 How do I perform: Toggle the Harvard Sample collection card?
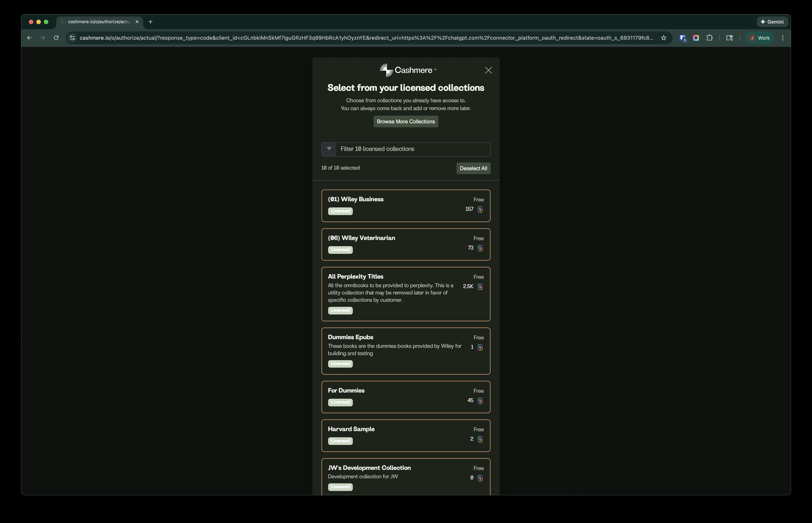click(x=406, y=436)
